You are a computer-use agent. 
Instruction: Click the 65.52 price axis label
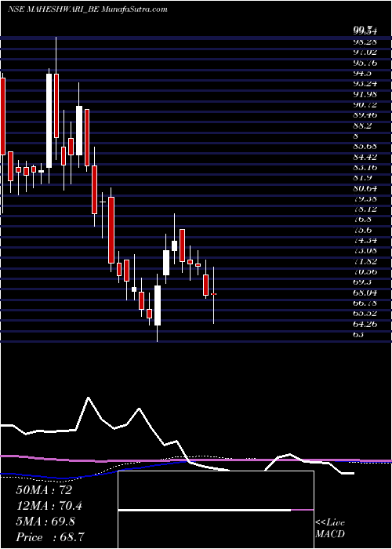[365, 314]
